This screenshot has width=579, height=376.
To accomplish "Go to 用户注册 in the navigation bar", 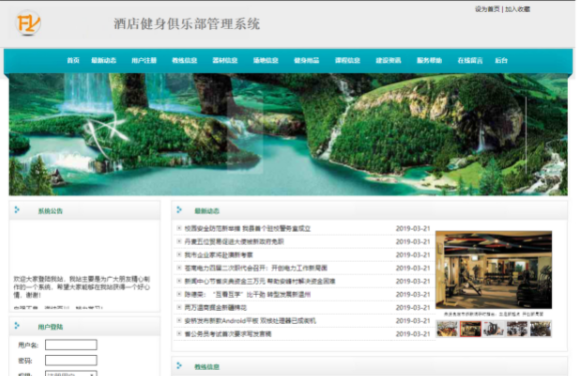I will (144, 60).
